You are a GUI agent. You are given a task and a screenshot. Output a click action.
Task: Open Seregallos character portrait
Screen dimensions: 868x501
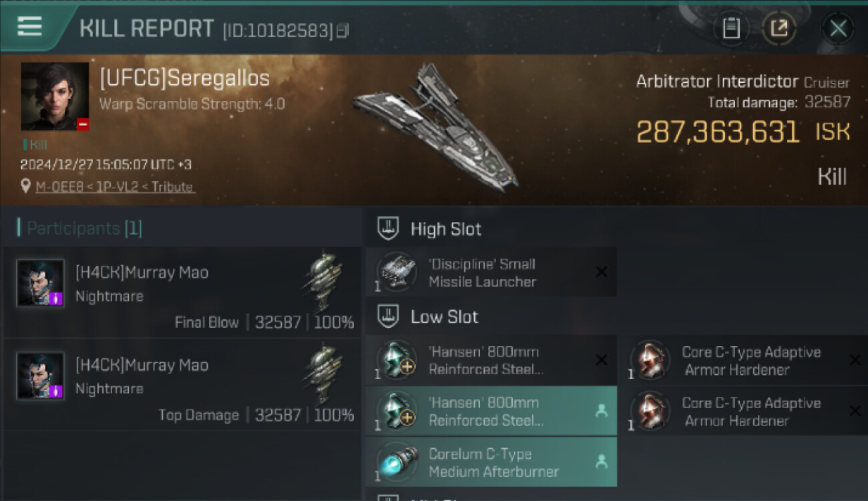click(55, 96)
